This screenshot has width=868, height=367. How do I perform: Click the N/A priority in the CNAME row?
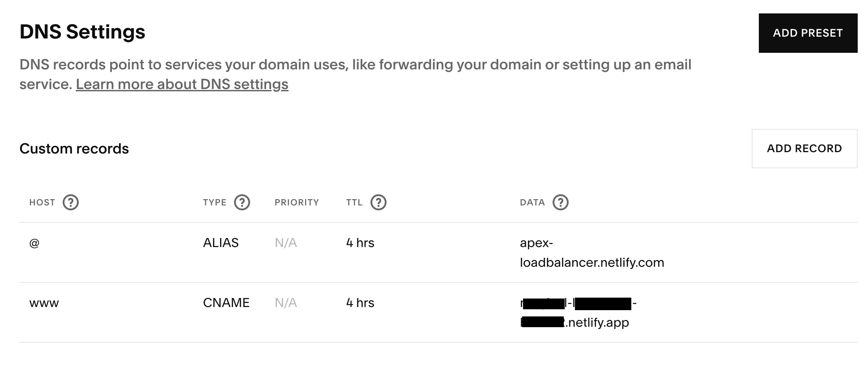click(x=285, y=303)
